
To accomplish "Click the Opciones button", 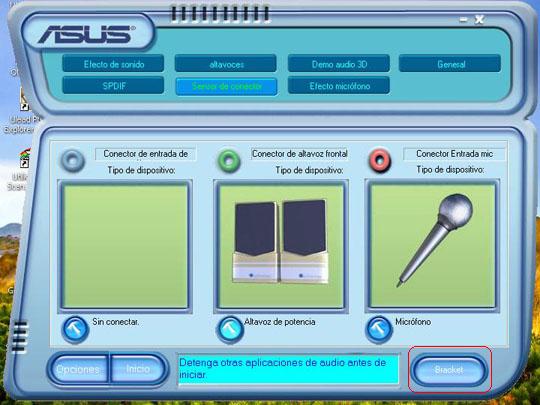I will (x=78, y=369).
